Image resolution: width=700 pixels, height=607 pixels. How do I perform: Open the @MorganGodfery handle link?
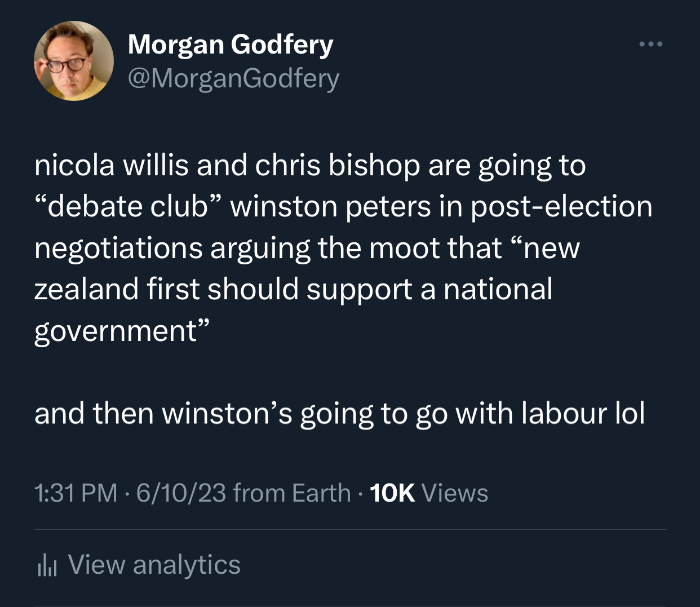click(x=233, y=78)
